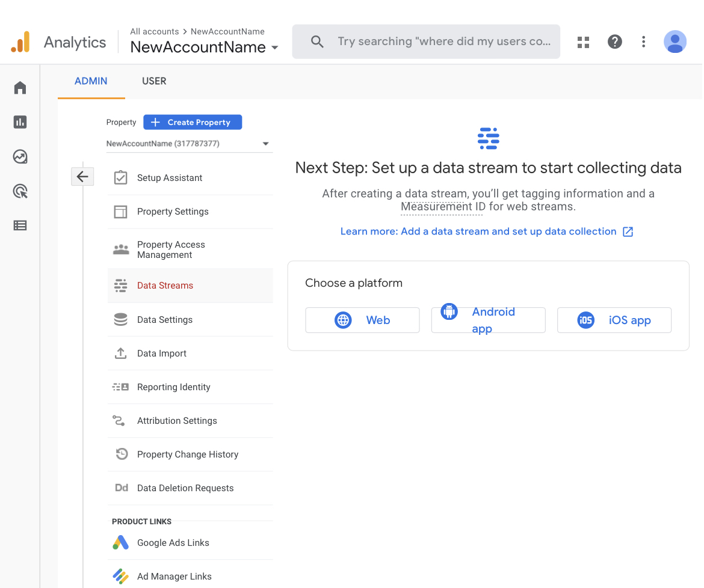Choose the iOS app platform
This screenshot has width=704, height=588.
click(614, 320)
